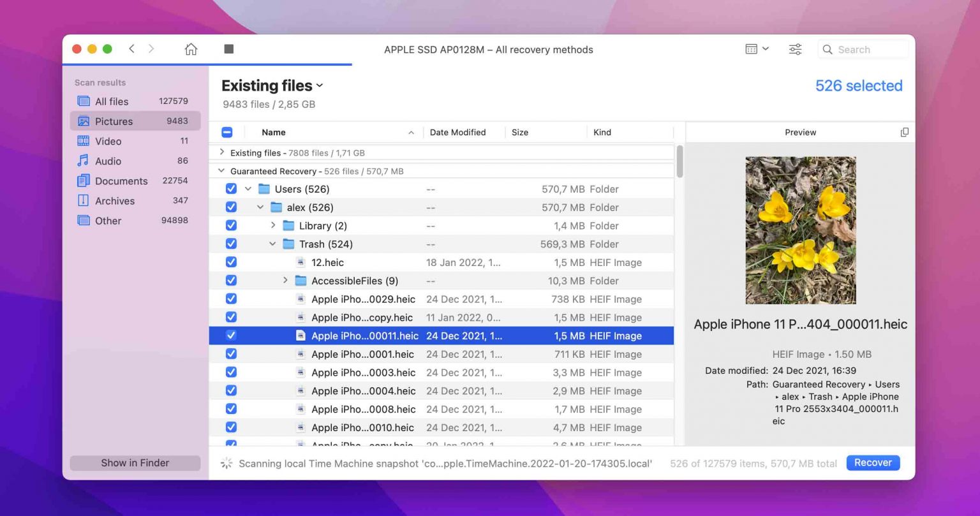Screen dimensions: 980x516
Task: Click the Home icon in the toolbar
Action: (191, 48)
